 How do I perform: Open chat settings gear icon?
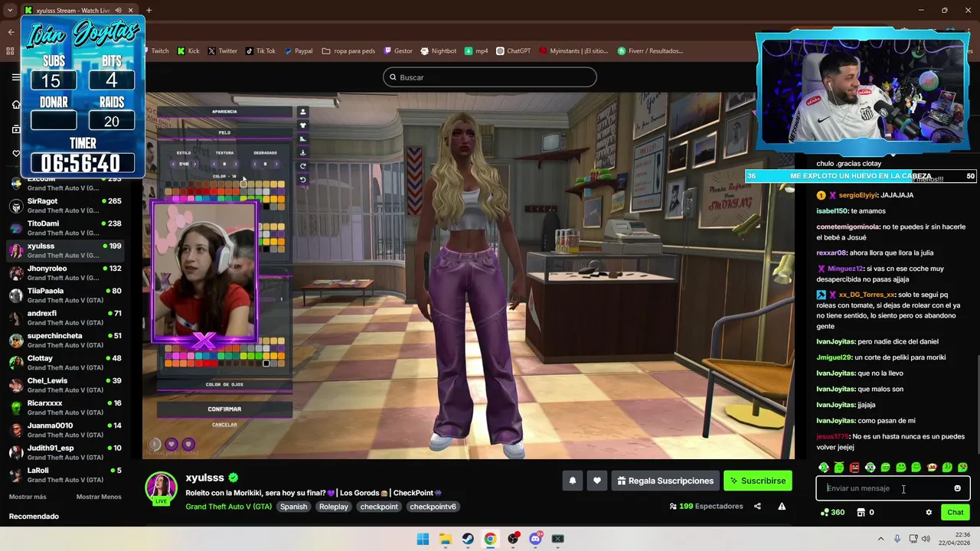click(x=929, y=513)
